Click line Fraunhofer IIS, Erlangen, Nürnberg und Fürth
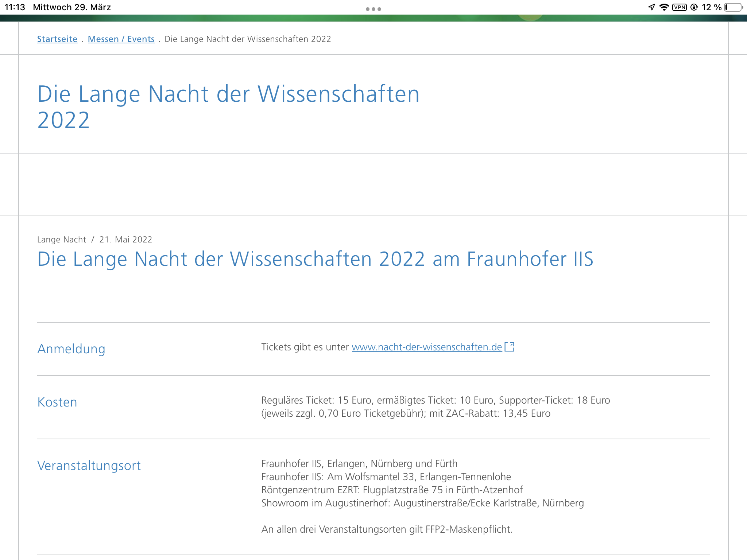Screen dimensions: 747x560 click(359, 464)
